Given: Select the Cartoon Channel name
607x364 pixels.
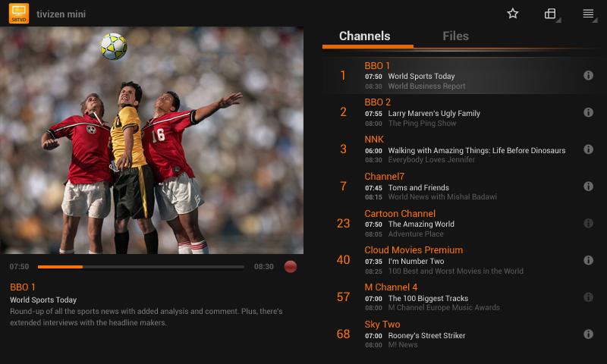Looking at the screenshot, I should pyautogui.click(x=400, y=214).
